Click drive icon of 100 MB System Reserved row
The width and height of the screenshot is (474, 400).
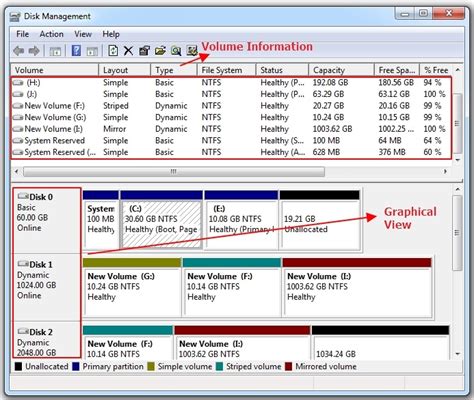coord(18,141)
